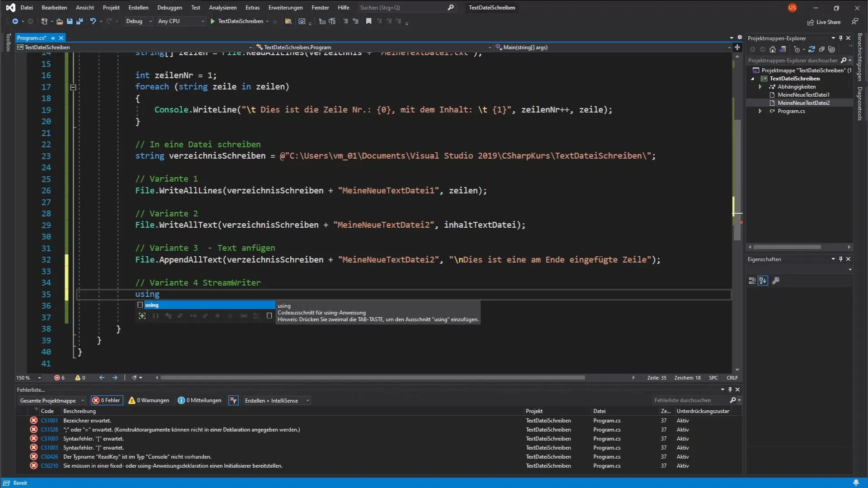
Task: Click the sync refresh icon in Projektmappen-Explorer
Action: 811,49
